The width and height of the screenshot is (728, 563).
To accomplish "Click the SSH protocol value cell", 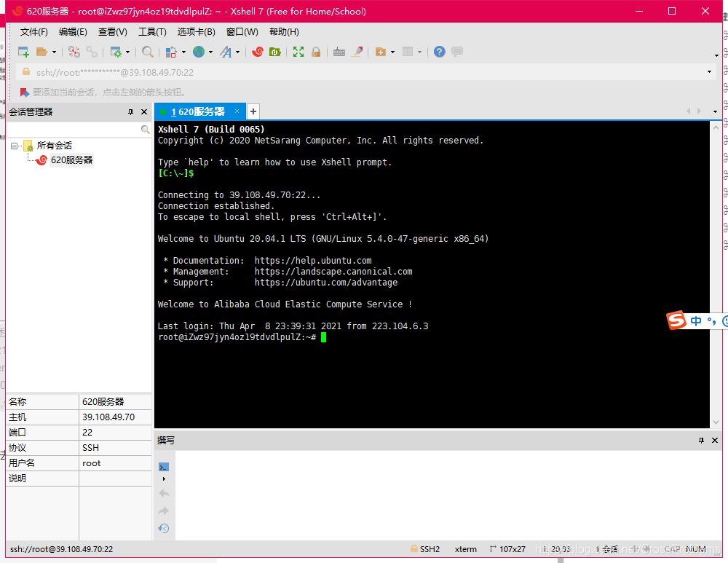I will [x=115, y=448].
